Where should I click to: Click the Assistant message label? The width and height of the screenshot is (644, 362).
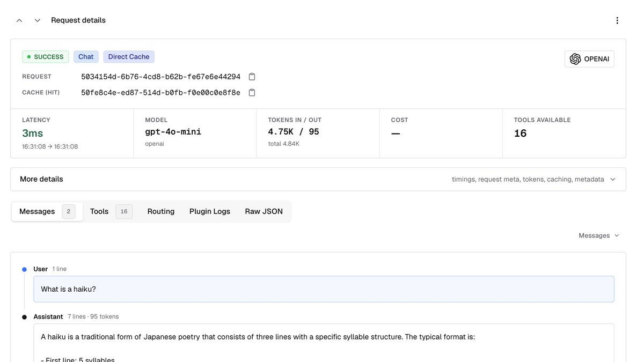tap(48, 316)
